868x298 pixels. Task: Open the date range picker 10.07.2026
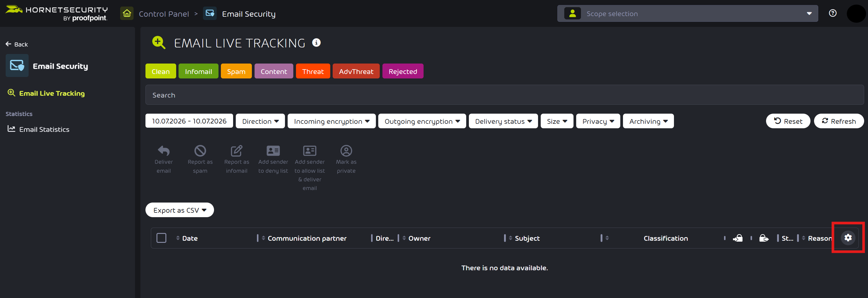pyautogui.click(x=189, y=121)
